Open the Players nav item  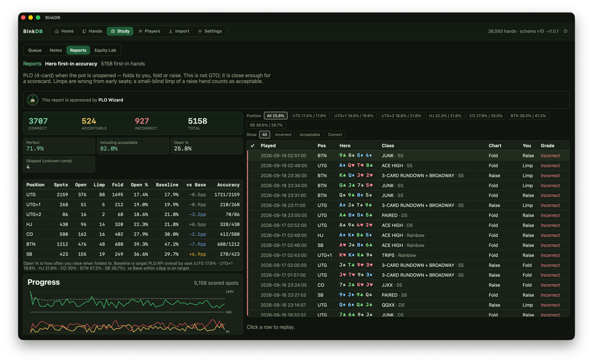[149, 31]
